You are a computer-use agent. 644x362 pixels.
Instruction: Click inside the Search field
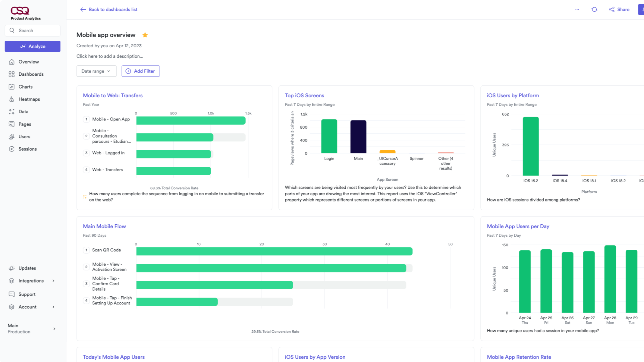pyautogui.click(x=33, y=30)
